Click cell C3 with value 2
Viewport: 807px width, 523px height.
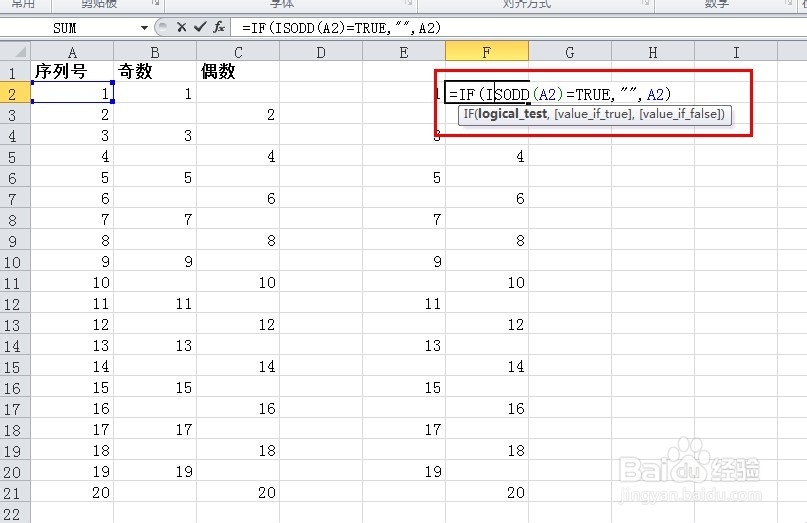(238, 114)
